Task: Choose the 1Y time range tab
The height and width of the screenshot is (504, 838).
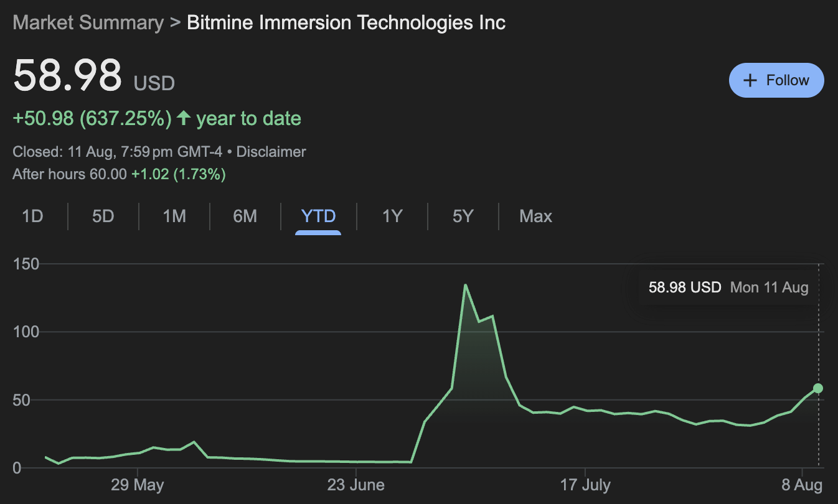Action: pos(392,217)
